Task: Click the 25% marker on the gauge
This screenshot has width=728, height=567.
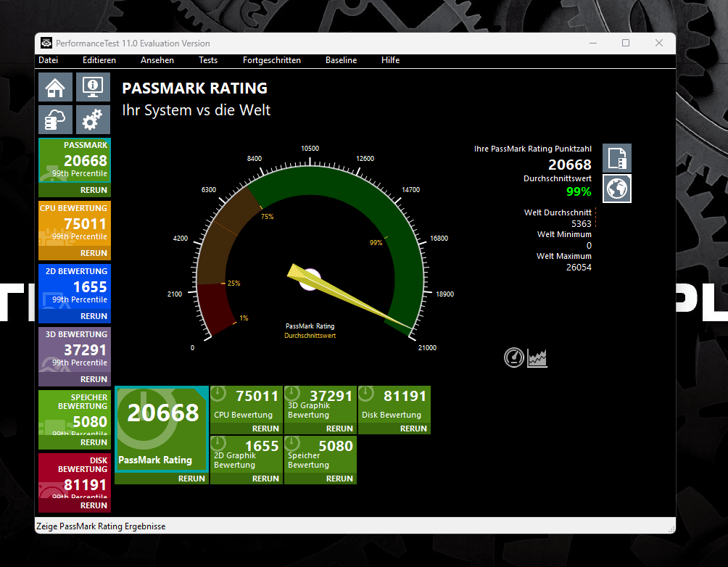Action: pyautogui.click(x=233, y=283)
